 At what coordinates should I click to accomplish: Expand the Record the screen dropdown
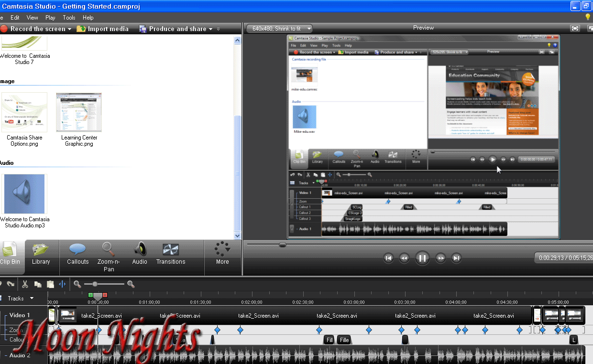point(69,29)
